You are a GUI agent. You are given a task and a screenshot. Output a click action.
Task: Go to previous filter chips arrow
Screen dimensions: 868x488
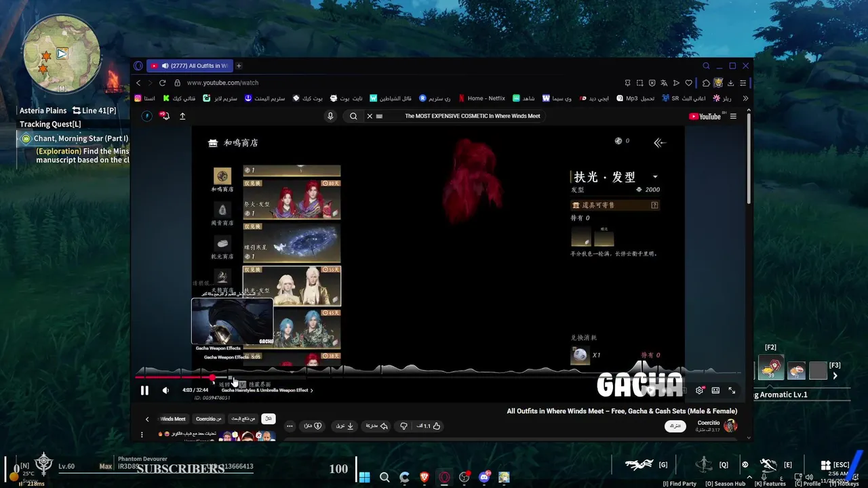pyautogui.click(x=146, y=419)
